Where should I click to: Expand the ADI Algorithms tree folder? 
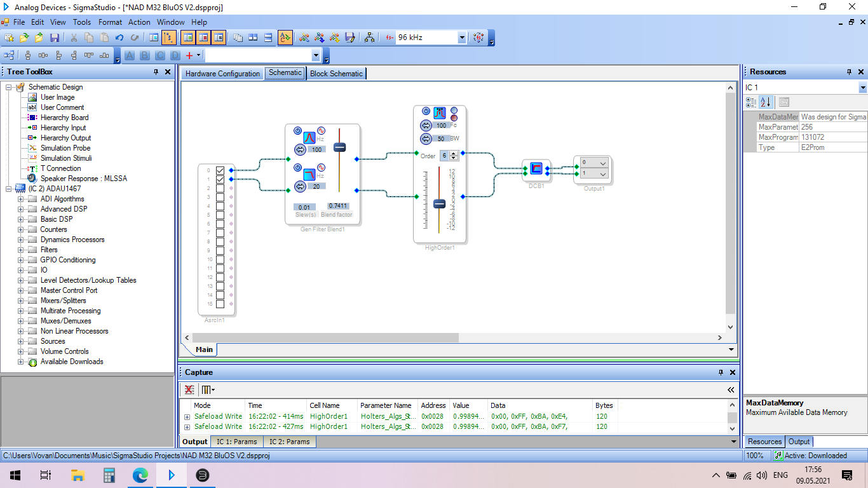(x=20, y=199)
